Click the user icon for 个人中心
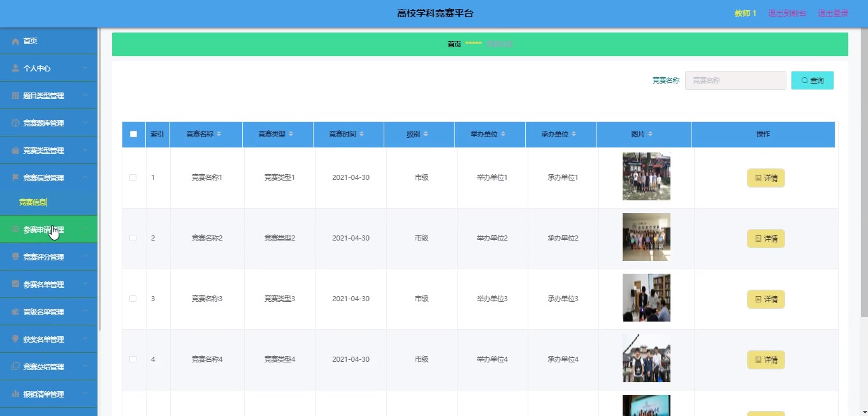868x416 pixels. (15, 68)
